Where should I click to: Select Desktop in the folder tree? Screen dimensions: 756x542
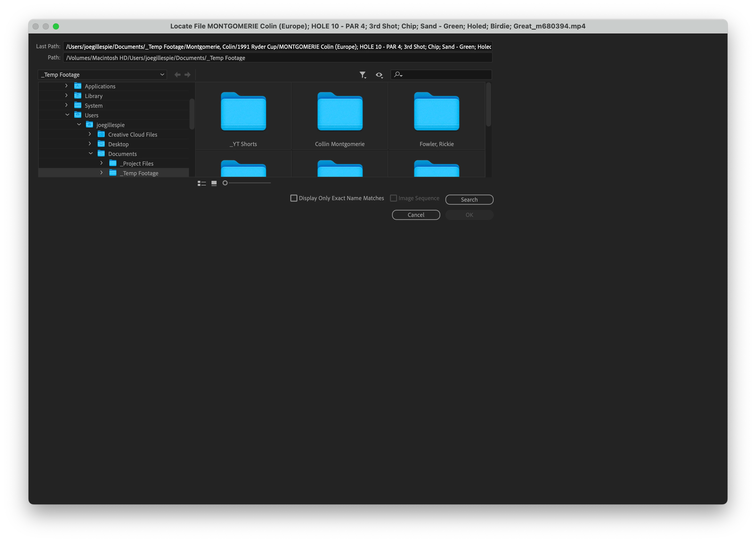point(118,144)
